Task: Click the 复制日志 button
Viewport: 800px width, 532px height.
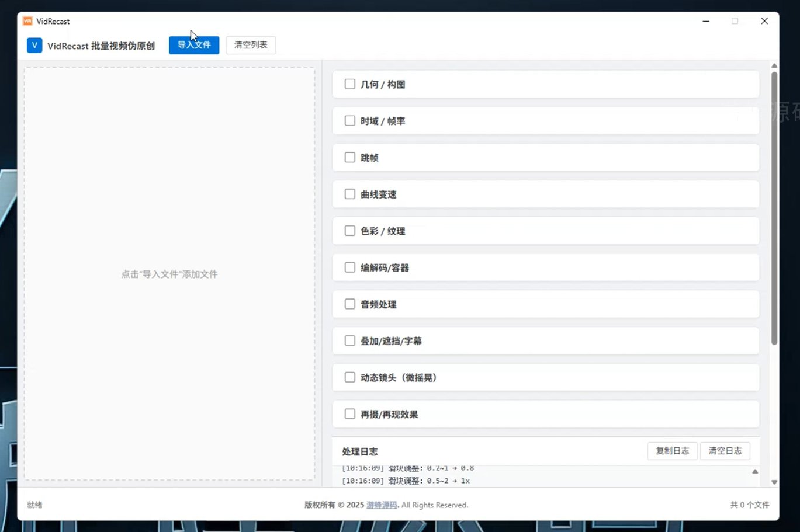Action: pos(672,451)
